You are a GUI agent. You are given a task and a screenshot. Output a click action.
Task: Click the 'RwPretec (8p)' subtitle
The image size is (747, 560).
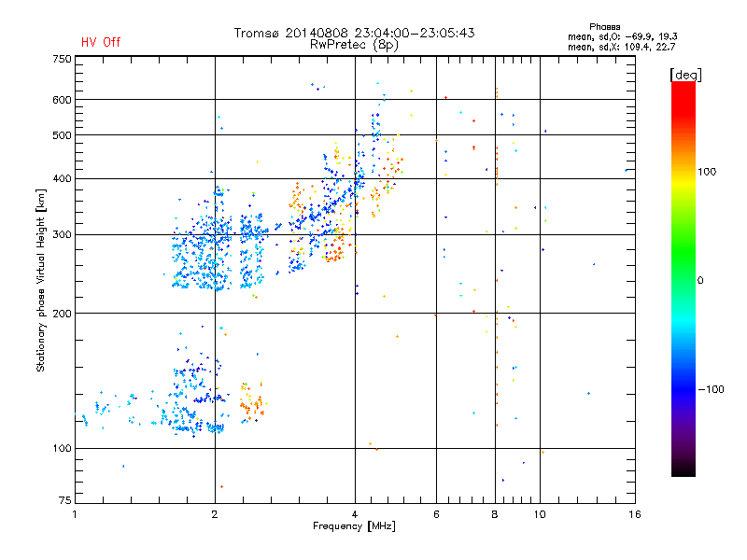[354, 45]
